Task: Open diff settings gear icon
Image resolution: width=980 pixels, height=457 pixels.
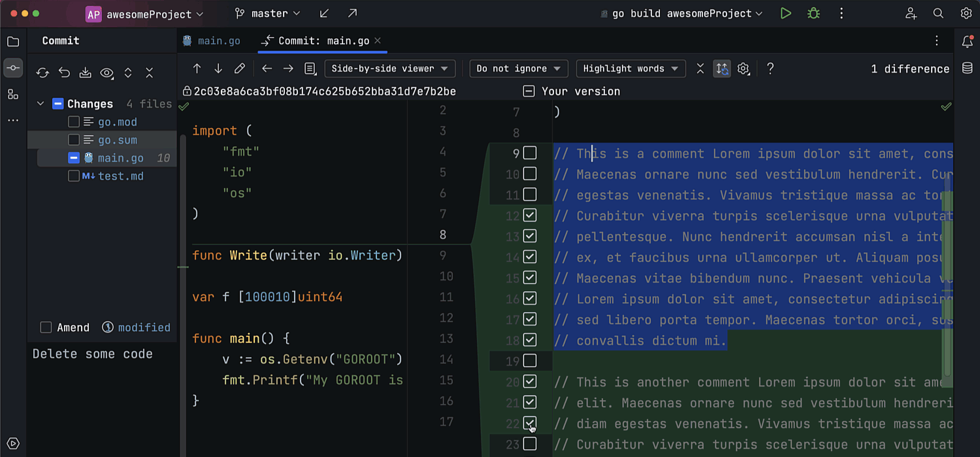Action: [743, 69]
